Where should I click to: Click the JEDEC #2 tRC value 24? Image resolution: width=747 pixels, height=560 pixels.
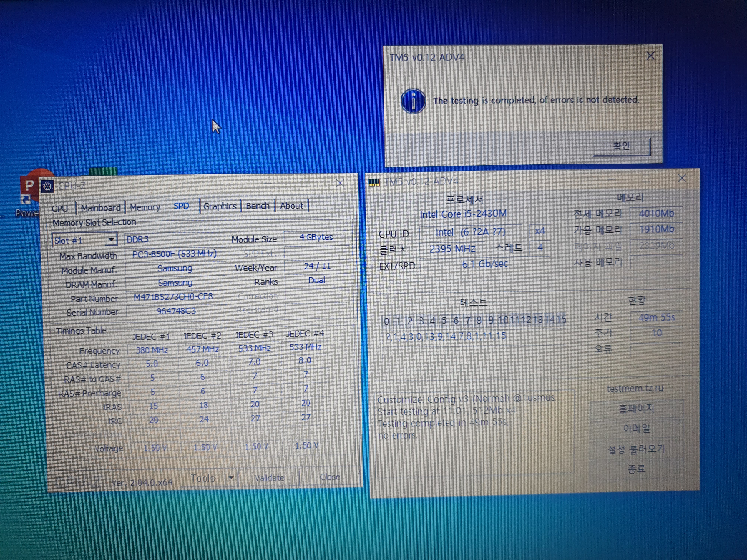(204, 419)
